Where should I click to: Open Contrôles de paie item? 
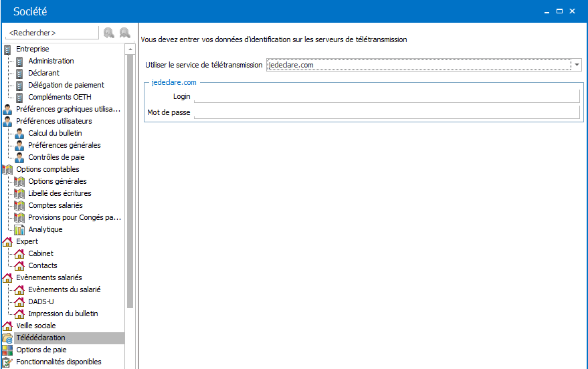(x=57, y=157)
